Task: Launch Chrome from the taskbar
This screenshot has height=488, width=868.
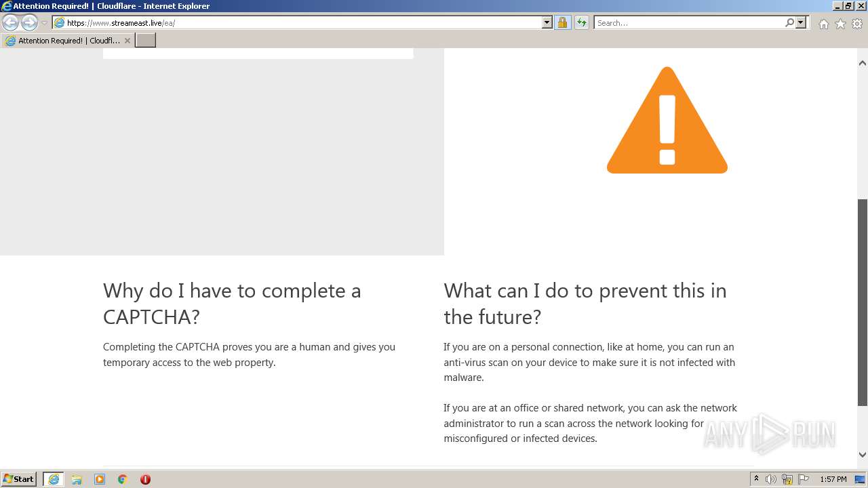Action: [123, 479]
